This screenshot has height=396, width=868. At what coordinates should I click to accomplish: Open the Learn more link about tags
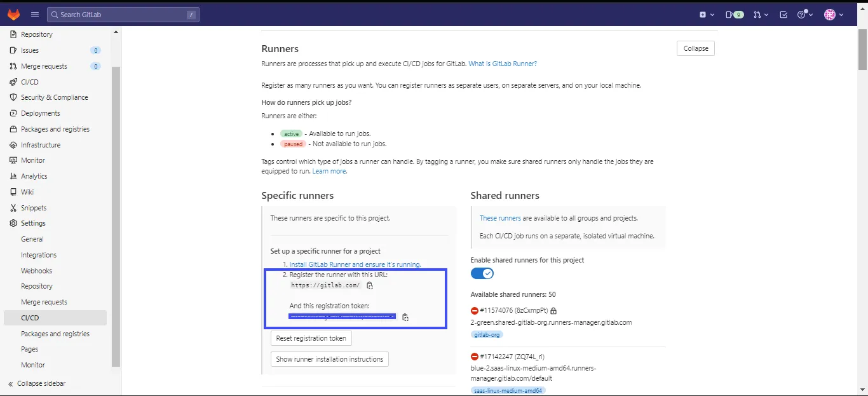[329, 171]
